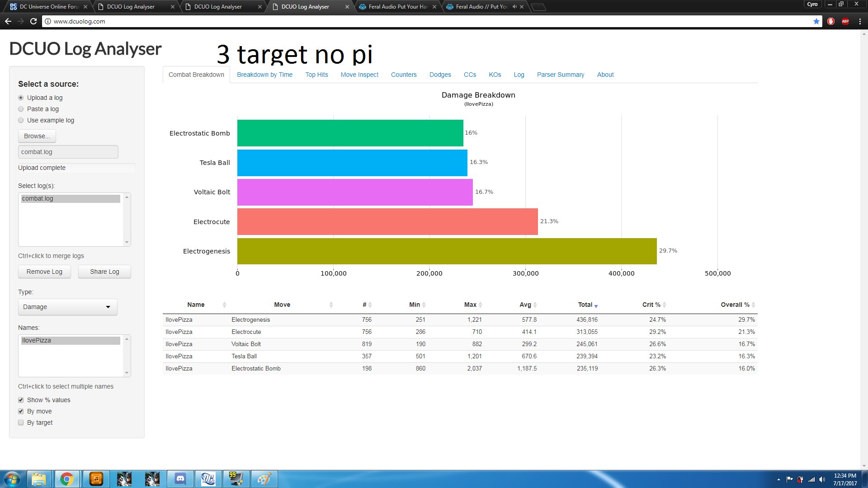Open File Explorer from the taskbar
The image size is (868, 488).
pyautogui.click(x=39, y=479)
